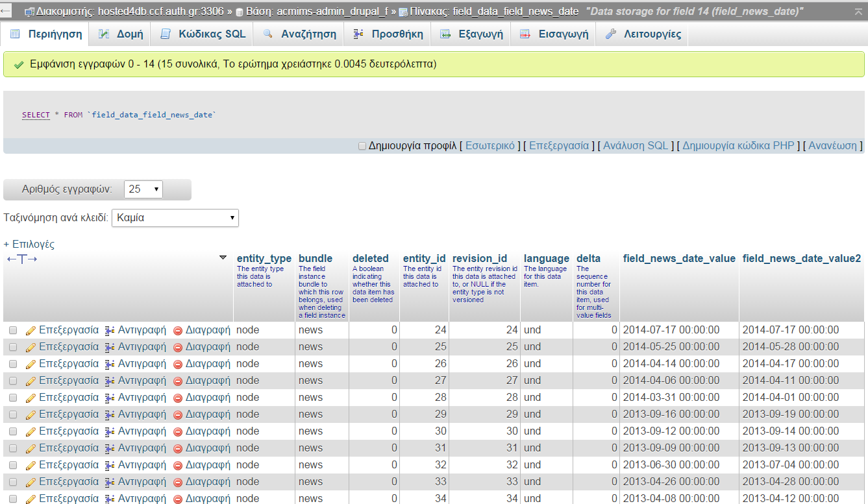
Task: Click database icon before Βάση in breadcrumb
Action: 239,12
